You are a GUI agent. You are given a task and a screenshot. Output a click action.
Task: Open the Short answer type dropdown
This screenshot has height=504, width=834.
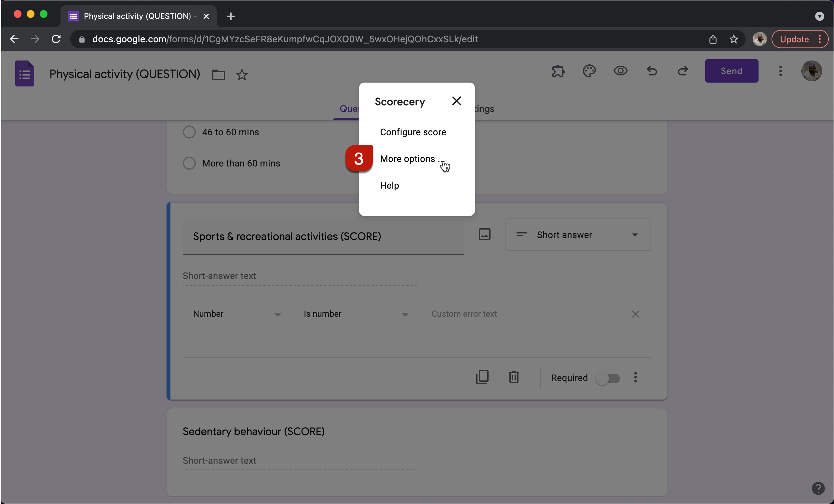[578, 235]
